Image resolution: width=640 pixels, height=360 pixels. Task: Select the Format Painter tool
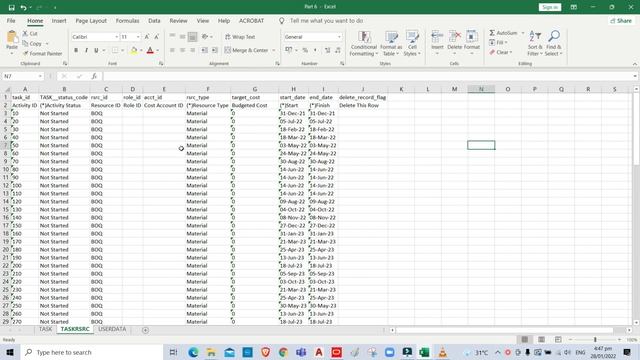pos(43,53)
